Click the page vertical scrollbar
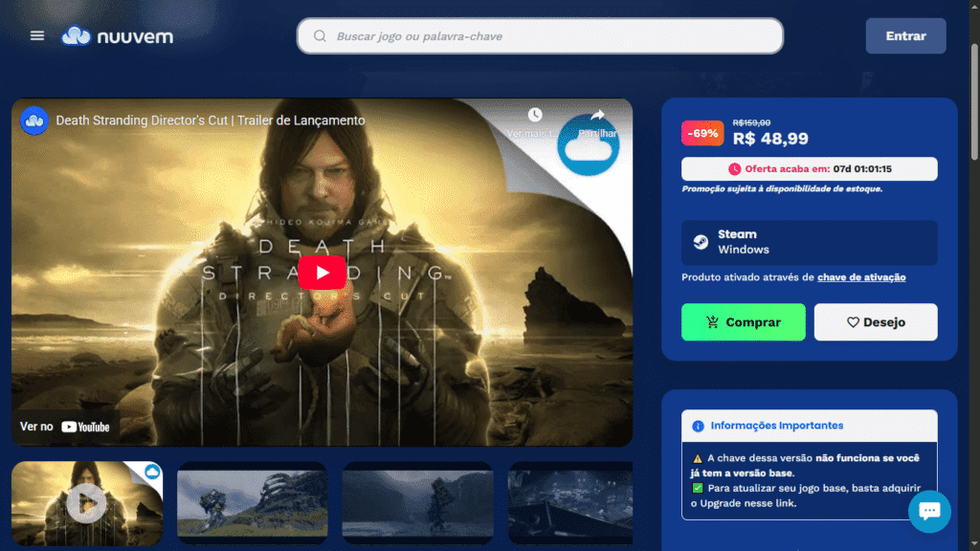This screenshot has height=551, width=980. click(x=974, y=96)
